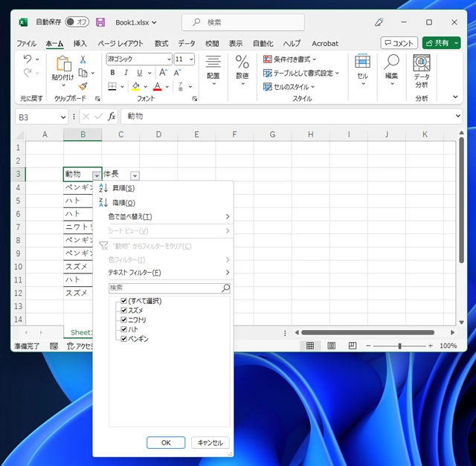476x466 pixels.
Task: Click the Format Painter brush icon
Action: (x=83, y=86)
